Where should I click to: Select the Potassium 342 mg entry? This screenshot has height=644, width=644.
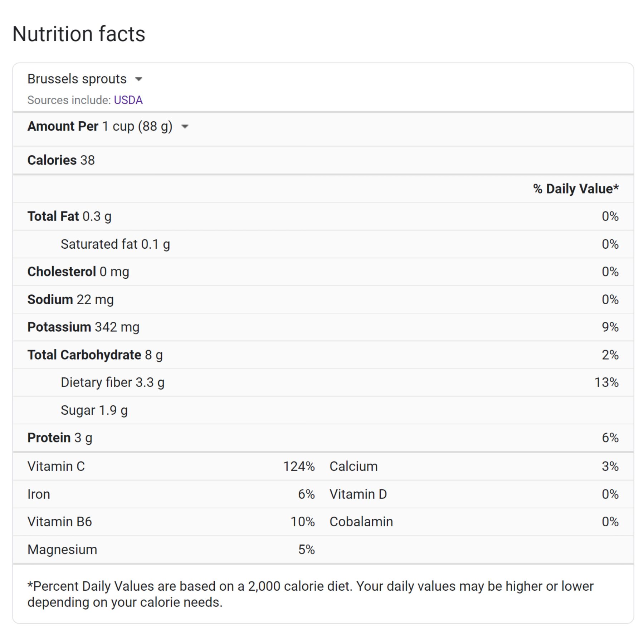pos(83,327)
